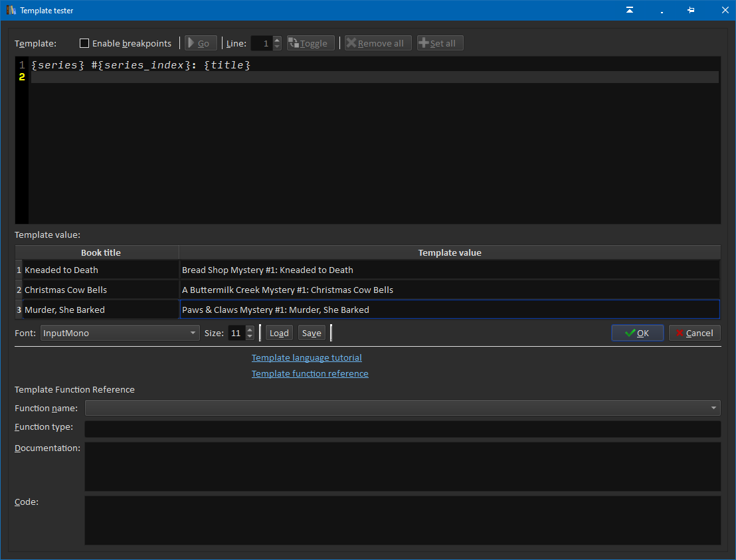Minimize the Template tester window
Image resolution: width=736 pixels, height=560 pixels.
(662, 11)
